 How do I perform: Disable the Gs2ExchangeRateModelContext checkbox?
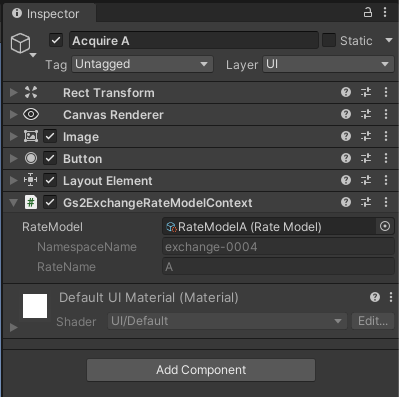point(50,202)
